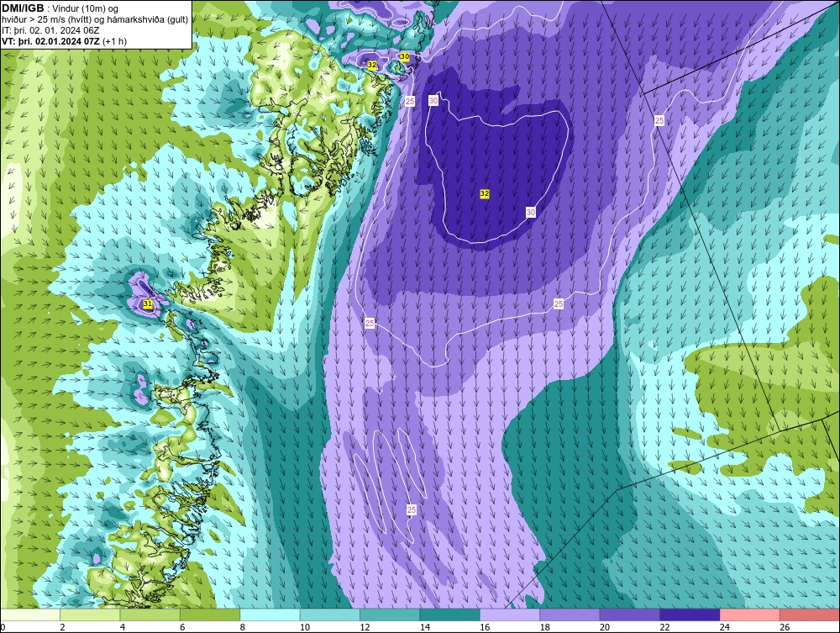Select the 20–22 m/s violet legend swatch
This screenshot has height=633, width=840.
630,615
